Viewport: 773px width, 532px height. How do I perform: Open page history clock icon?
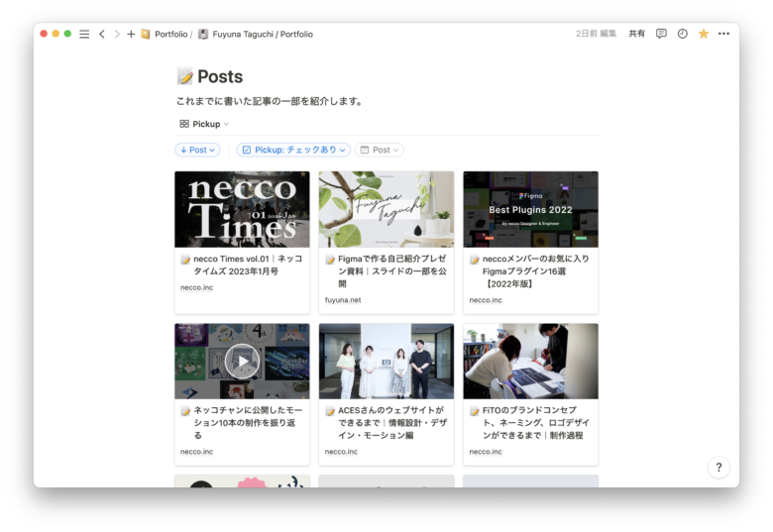(682, 34)
